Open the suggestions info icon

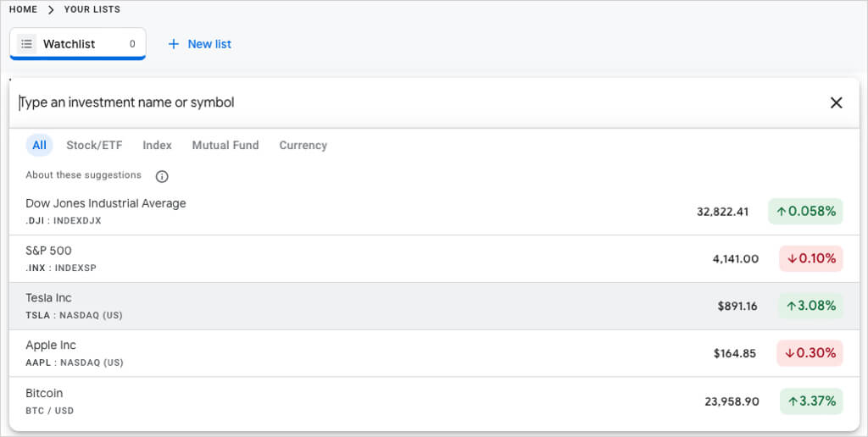(162, 176)
